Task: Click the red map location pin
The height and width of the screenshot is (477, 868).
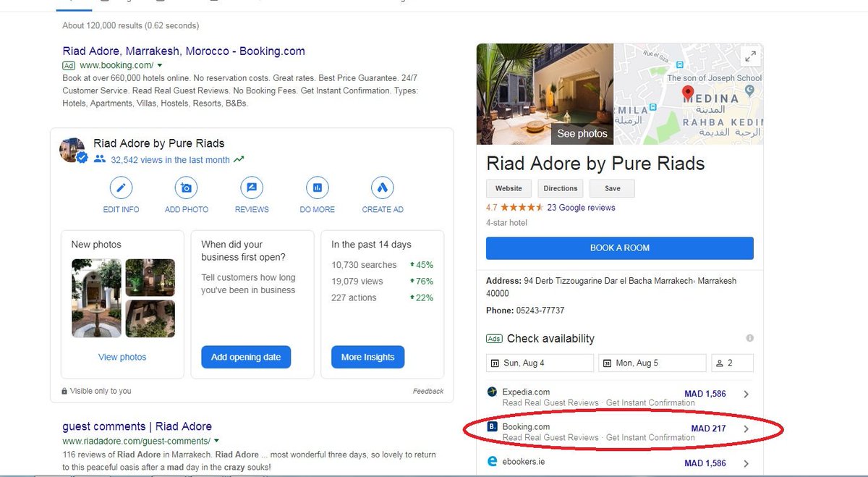Action: [x=688, y=94]
